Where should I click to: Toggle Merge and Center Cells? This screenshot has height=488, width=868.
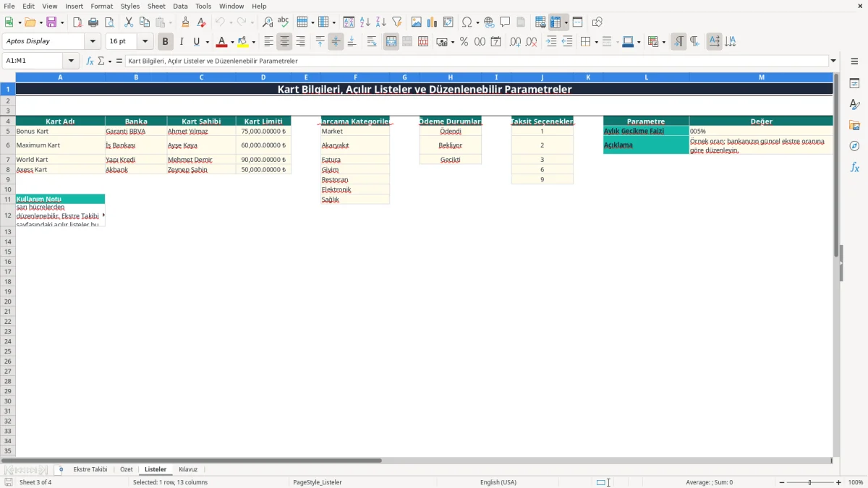(391, 42)
